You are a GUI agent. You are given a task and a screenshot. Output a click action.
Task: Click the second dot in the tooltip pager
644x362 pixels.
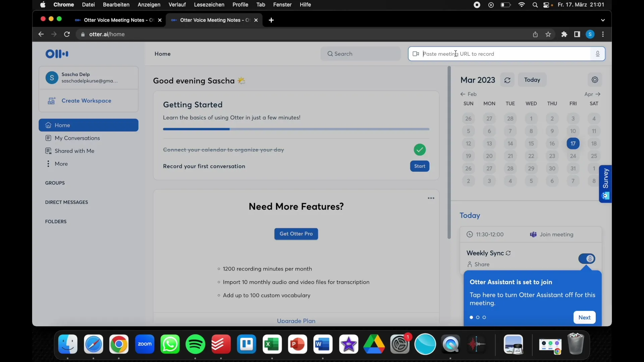(478, 317)
